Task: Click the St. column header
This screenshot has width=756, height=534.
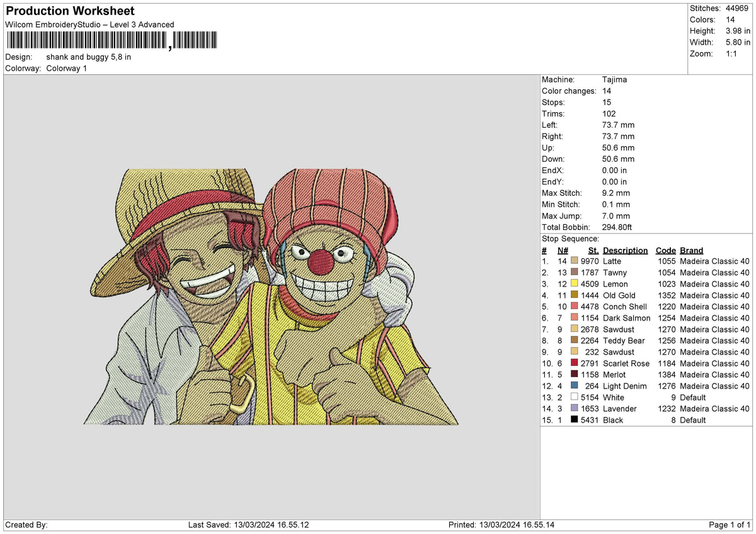Action: click(593, 251)
